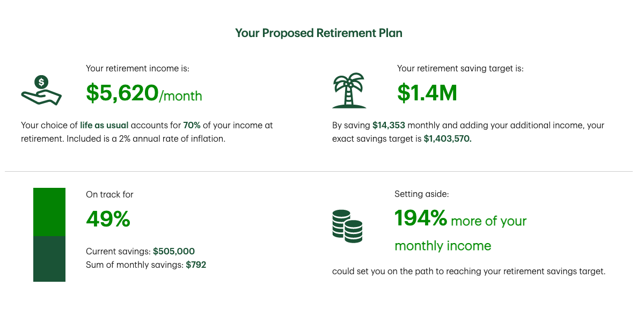Click the 49% on track value

point(108,219)
